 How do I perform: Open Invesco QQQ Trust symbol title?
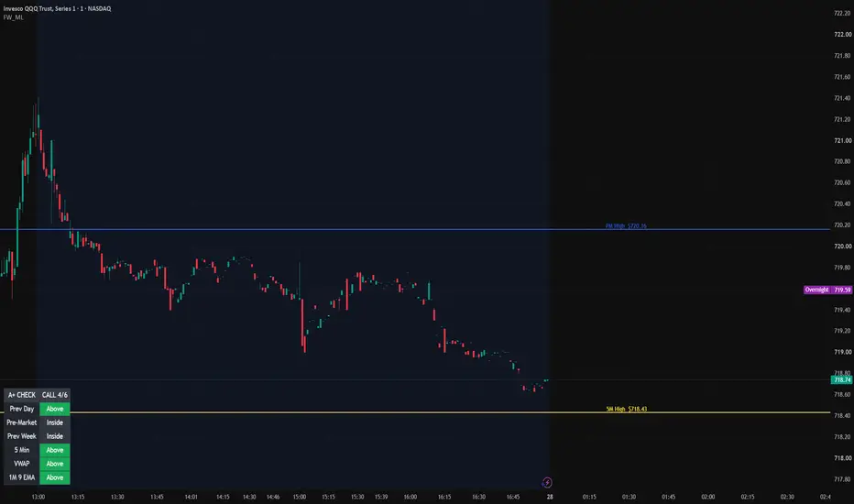57,9
